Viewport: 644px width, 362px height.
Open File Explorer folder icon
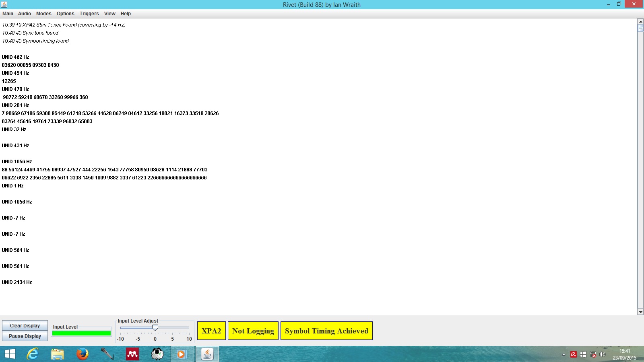point(58,354)
